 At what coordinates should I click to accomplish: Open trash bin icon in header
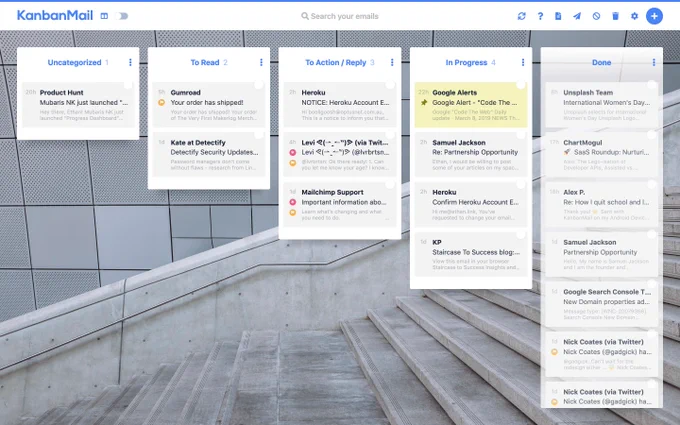615,16
